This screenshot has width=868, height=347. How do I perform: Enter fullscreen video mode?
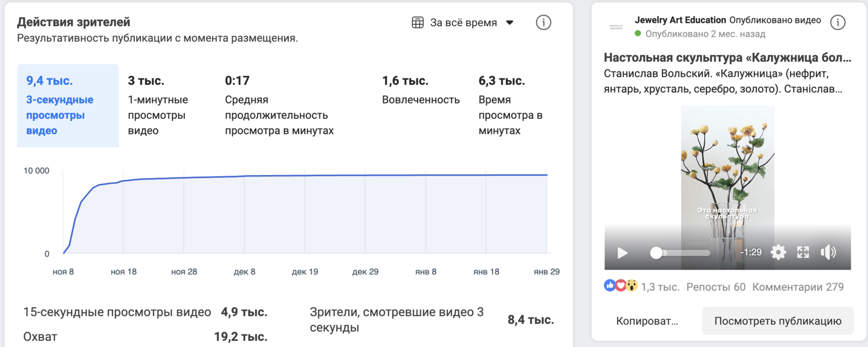coord(803,253)
